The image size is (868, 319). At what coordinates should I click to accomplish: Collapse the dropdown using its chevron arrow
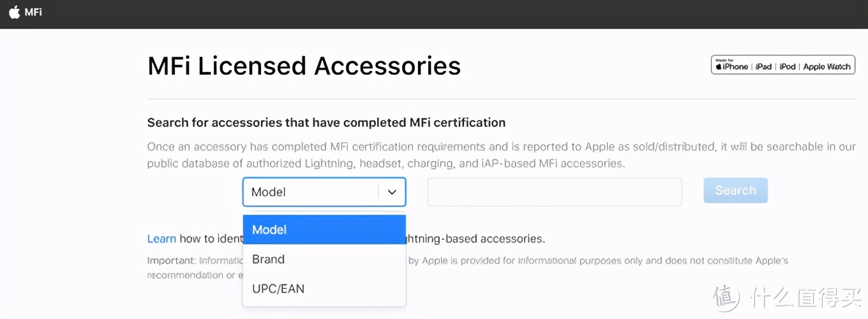click(392, 192)
